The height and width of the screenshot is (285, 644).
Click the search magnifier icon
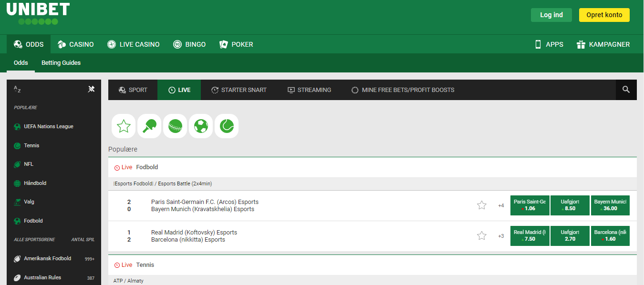[x=626, y=90]
